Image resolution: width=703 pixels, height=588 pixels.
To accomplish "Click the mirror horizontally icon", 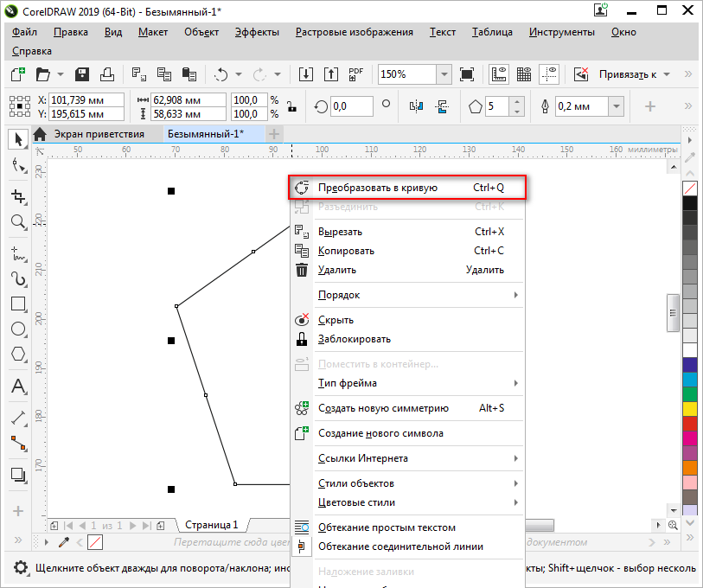I will coord(416,106).
